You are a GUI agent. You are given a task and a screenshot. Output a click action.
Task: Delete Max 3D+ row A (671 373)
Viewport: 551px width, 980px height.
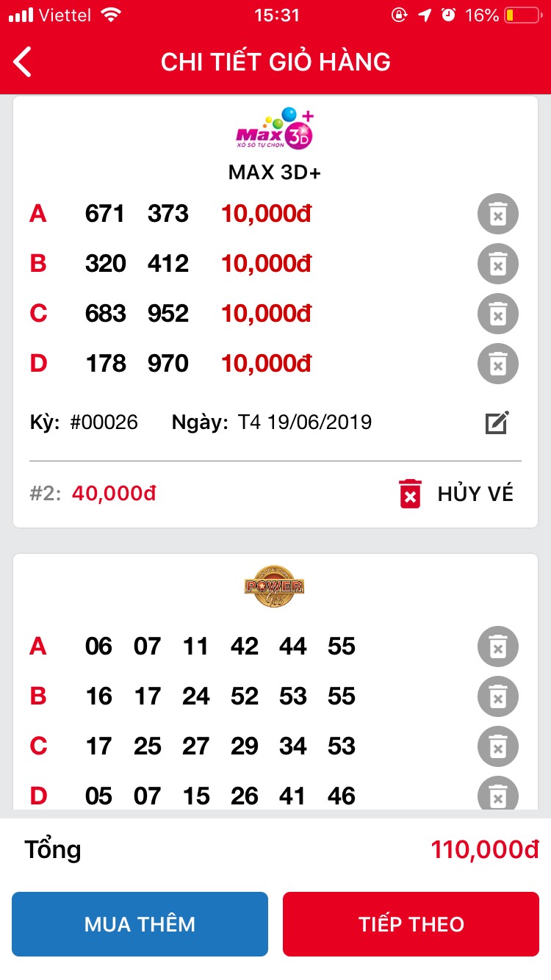tap(497, 215)
